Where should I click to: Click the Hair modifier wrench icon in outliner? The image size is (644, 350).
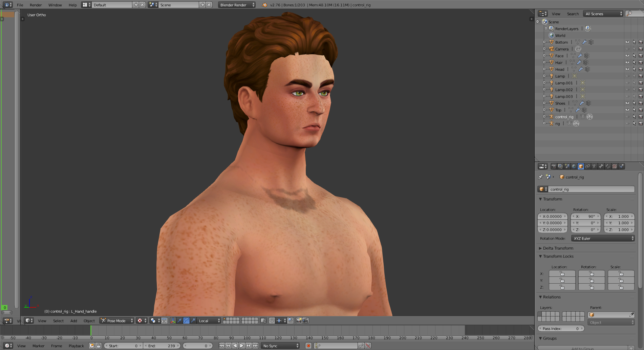click(579, 62)
